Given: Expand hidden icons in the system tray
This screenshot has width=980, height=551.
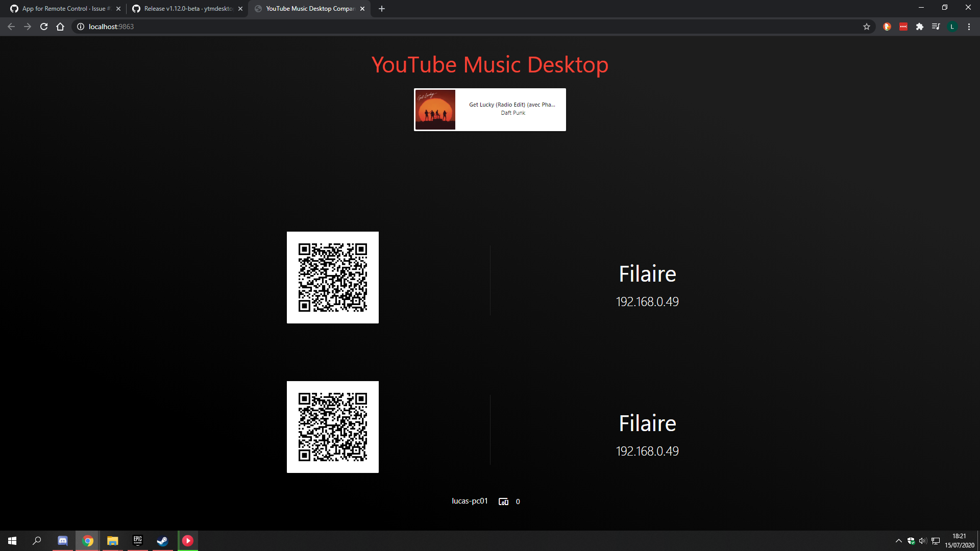Looking at the screenshot, I should [898, 540].
